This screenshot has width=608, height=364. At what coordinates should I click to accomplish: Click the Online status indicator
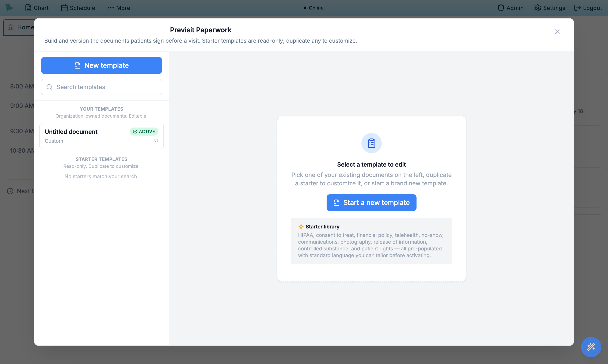313,8
